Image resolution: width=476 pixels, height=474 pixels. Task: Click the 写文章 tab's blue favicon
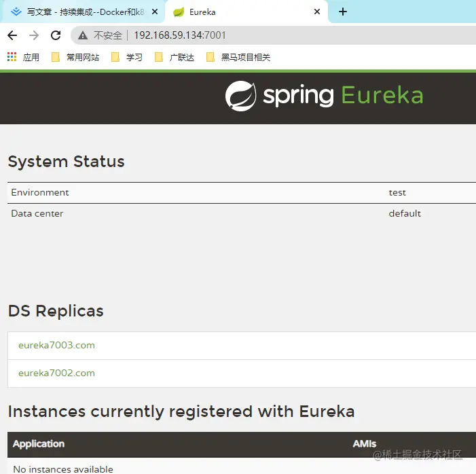pyautogui.click(x=16, y=12)
